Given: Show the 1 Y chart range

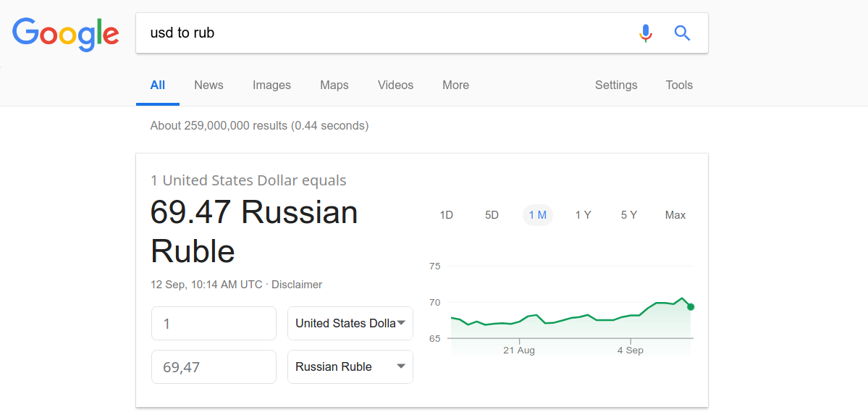Looking at the screenshot, I should 583,215.
